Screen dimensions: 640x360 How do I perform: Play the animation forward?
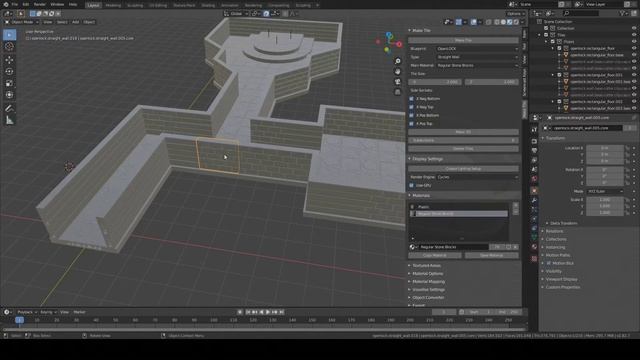point(268,312)
